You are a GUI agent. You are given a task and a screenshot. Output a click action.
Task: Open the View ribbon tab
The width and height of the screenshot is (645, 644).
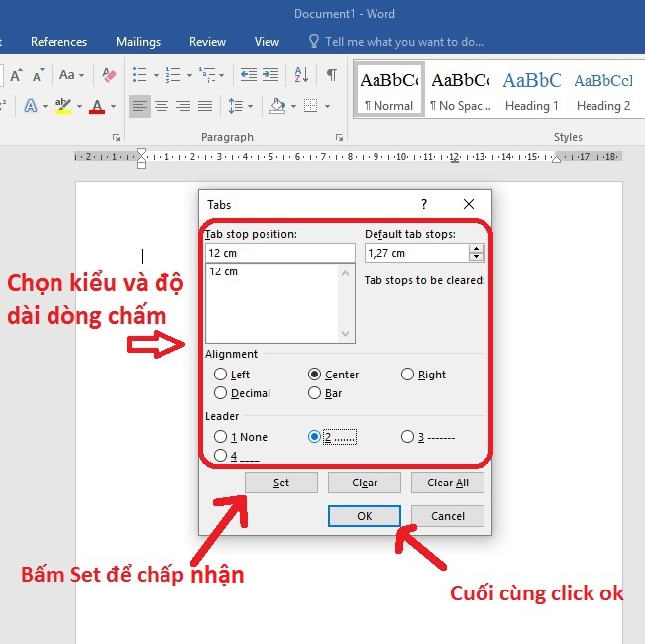point(267,42)
